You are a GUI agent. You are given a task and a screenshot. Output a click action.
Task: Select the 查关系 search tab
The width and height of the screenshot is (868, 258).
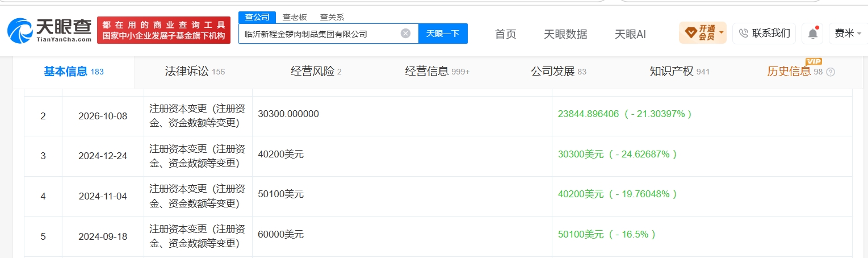[332, 17]
